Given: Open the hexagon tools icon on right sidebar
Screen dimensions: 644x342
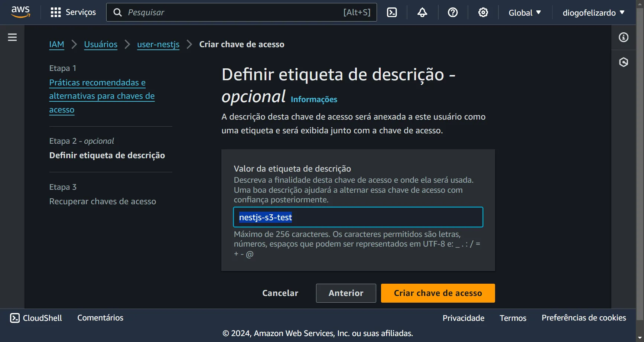Looking at the screenshot, I should [x=624, y=62].
